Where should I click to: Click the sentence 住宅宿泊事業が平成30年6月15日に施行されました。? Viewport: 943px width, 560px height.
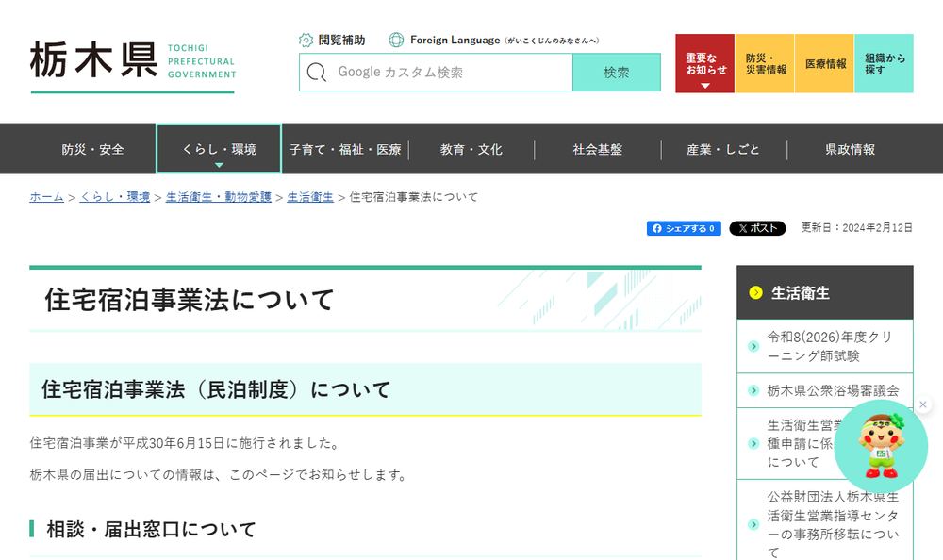pyautogui.click(x=186, y=443)
